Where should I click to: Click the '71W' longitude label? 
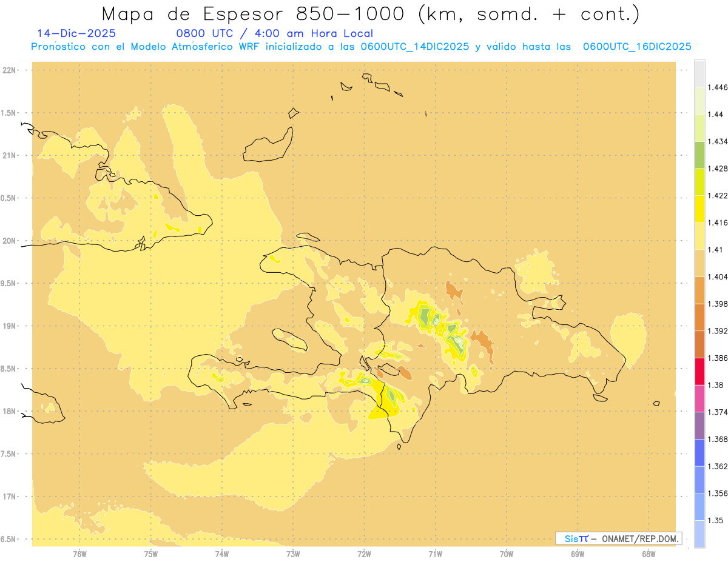(x=435, y=554)
